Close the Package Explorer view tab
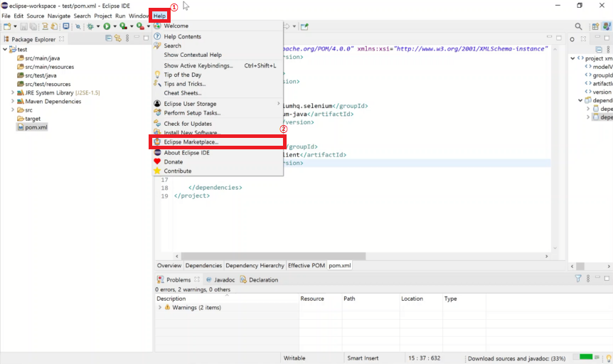This screenshot has width=613, height=364. 61,38
